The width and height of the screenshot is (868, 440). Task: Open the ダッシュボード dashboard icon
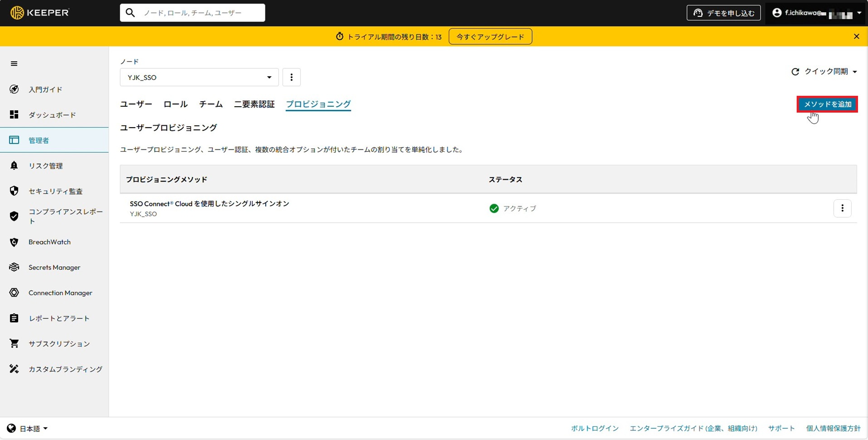(x=14, y=115)
